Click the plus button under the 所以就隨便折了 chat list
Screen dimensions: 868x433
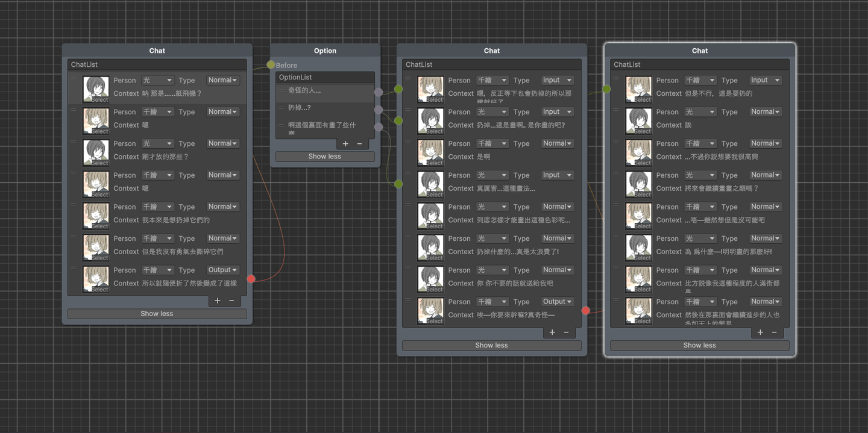point(218,301)
